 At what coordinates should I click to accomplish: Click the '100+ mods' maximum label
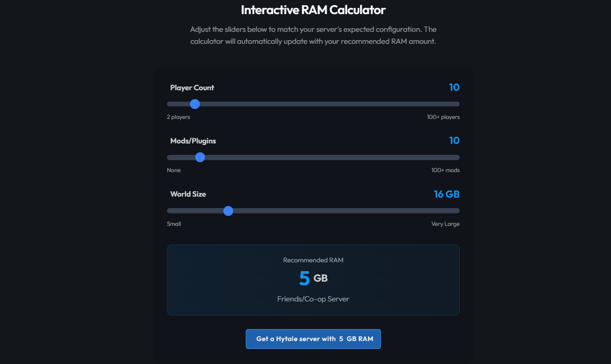tap(445, 171)
